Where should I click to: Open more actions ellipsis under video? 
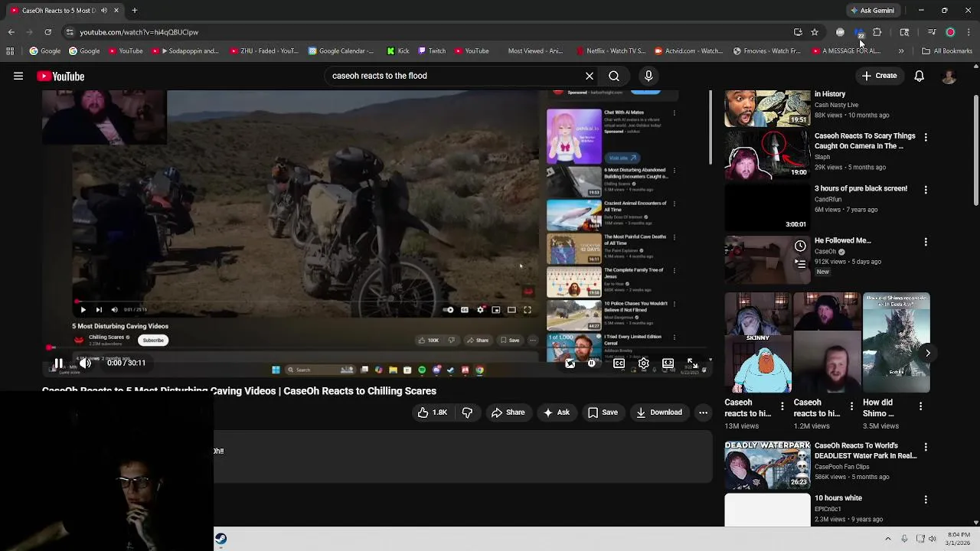[703, 412]
